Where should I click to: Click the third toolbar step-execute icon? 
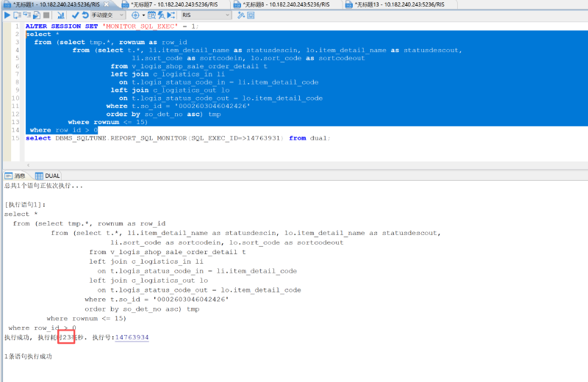pos(27,15)
